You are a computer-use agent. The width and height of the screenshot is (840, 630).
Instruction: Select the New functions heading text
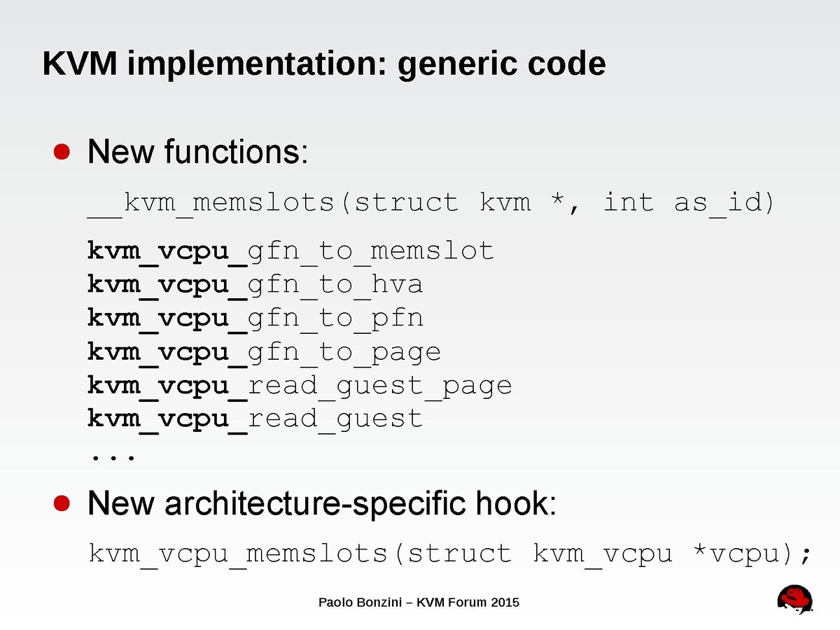[197, 152]
